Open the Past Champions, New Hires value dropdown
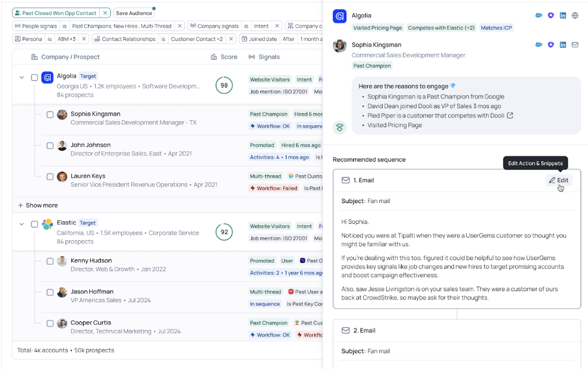Screen dimensions: 588x369 click(x=122, y=26)
